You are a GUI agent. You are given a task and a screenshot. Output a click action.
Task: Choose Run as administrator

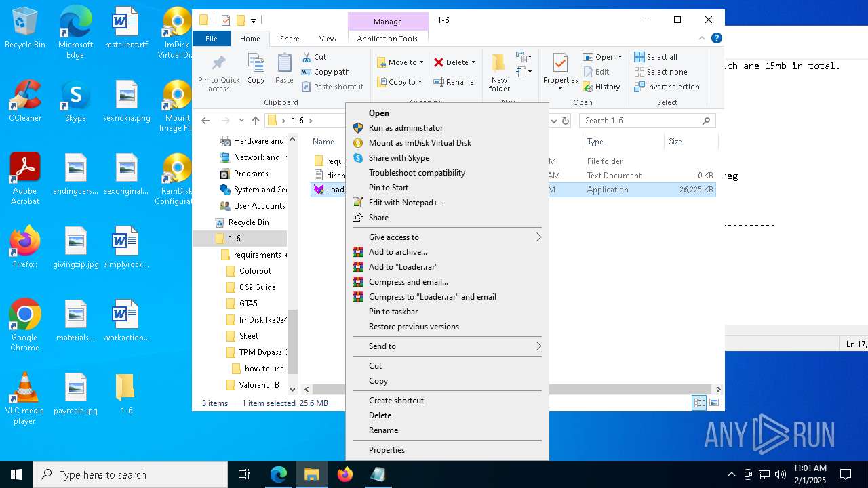point(447,128)
